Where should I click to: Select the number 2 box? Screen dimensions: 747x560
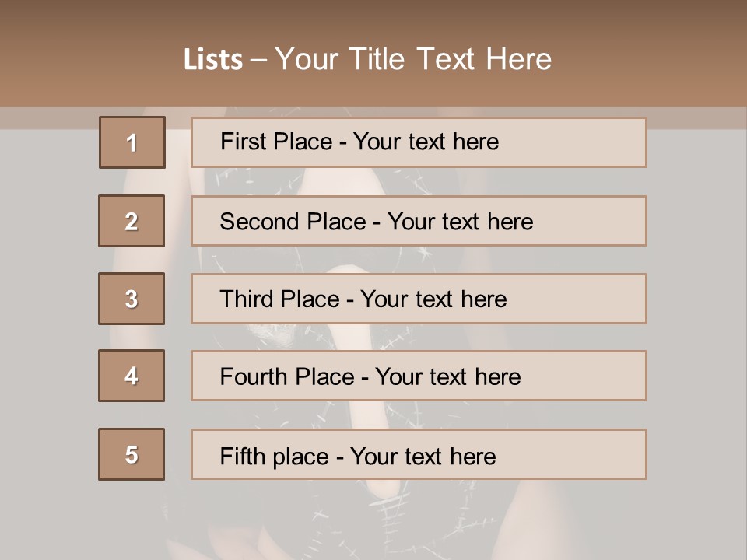132,221
